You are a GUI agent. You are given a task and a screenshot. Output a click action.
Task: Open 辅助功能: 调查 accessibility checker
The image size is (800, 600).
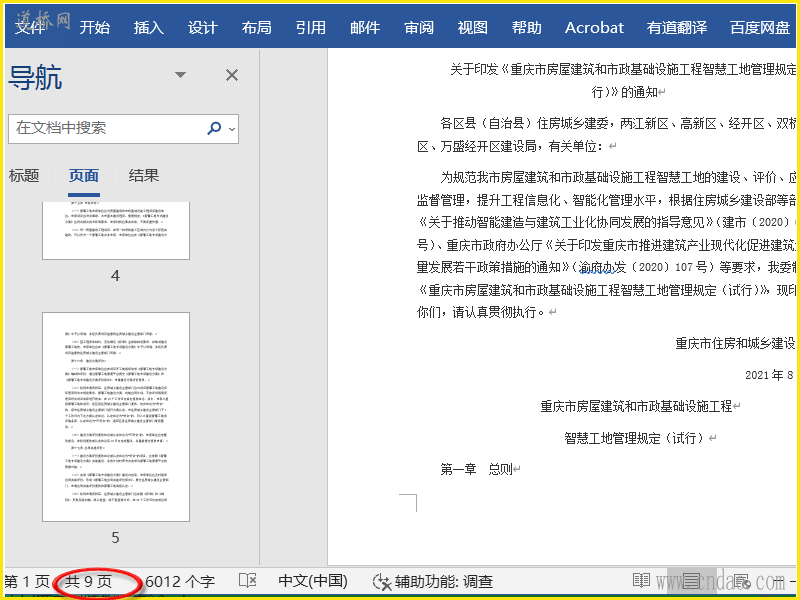(433, 582)
